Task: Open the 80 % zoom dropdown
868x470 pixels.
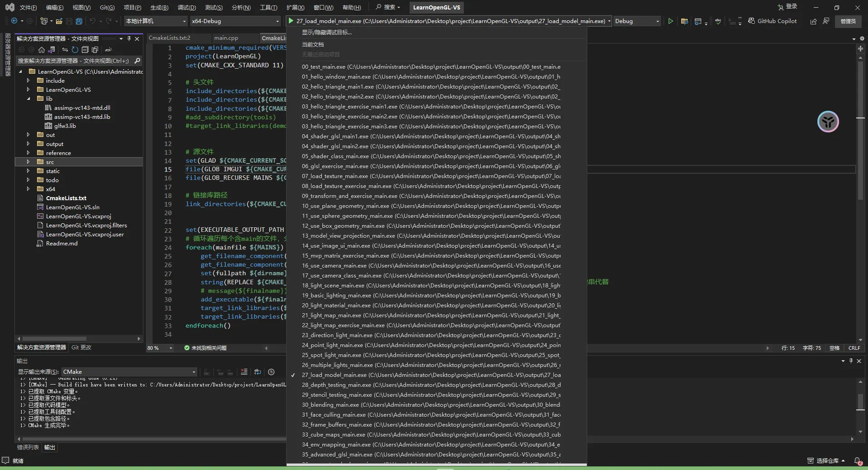Action: (160, 348)
